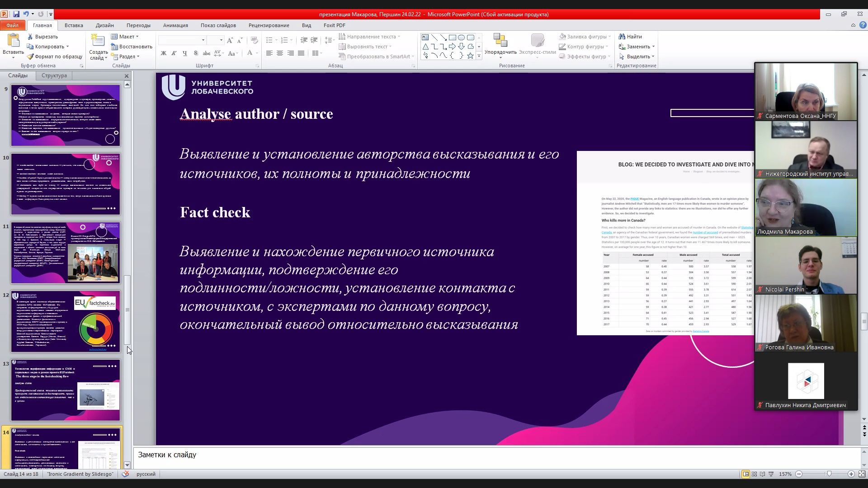Click the Paste (Вставить) clipboard icon
This screenshot has height=488, width=868.
[14, 41]
